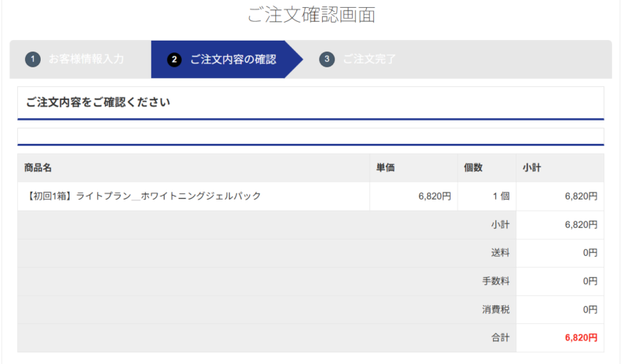Click the step 2 number circle icon
The height and width of the screenshot is (364, 627).
coord(174,59)
